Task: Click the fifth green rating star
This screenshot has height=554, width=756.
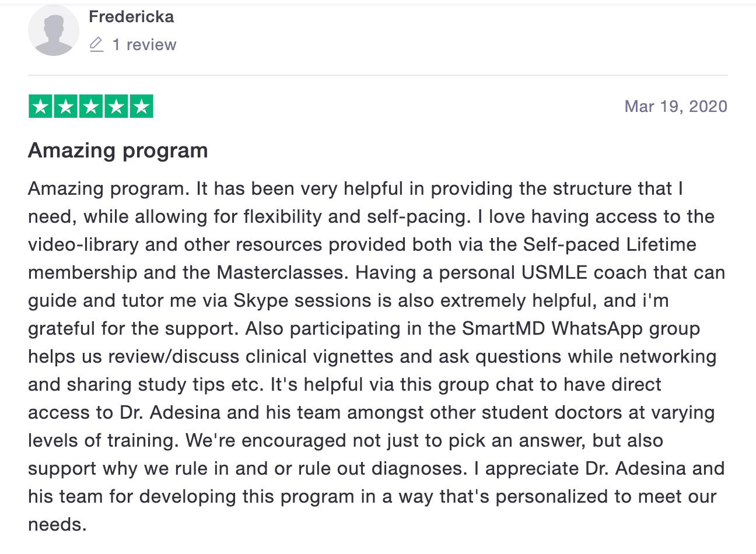Action: coord(142,107)
